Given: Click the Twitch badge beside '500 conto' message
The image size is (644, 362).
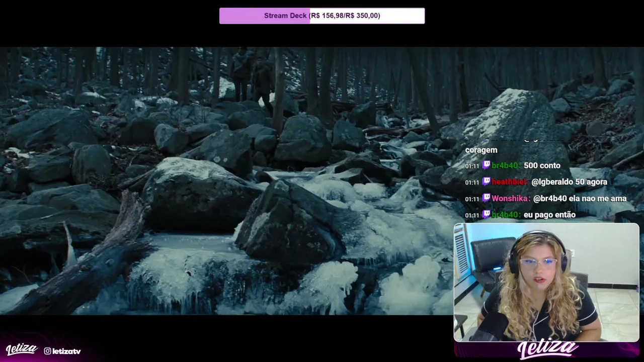Looking at the screenshot, I should coord(486,165).
